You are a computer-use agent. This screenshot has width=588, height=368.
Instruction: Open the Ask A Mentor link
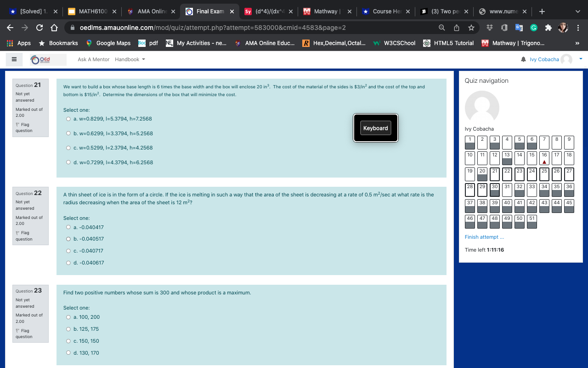[94, 59]
